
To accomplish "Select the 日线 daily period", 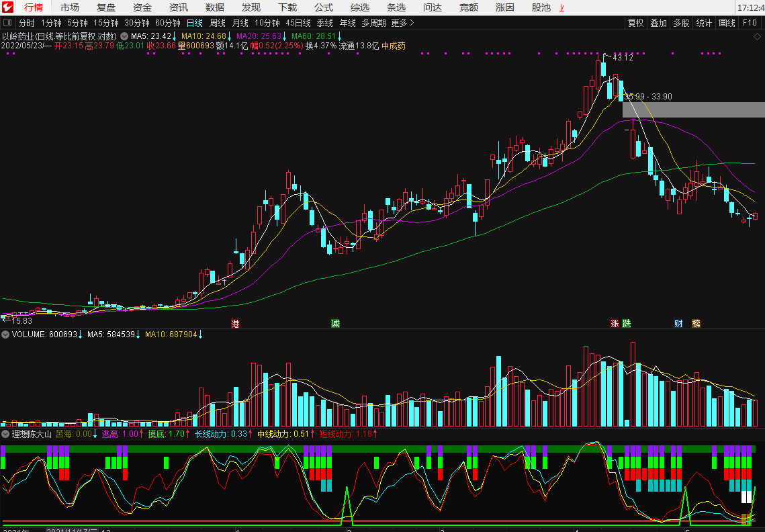I will (x=195, y=23).
